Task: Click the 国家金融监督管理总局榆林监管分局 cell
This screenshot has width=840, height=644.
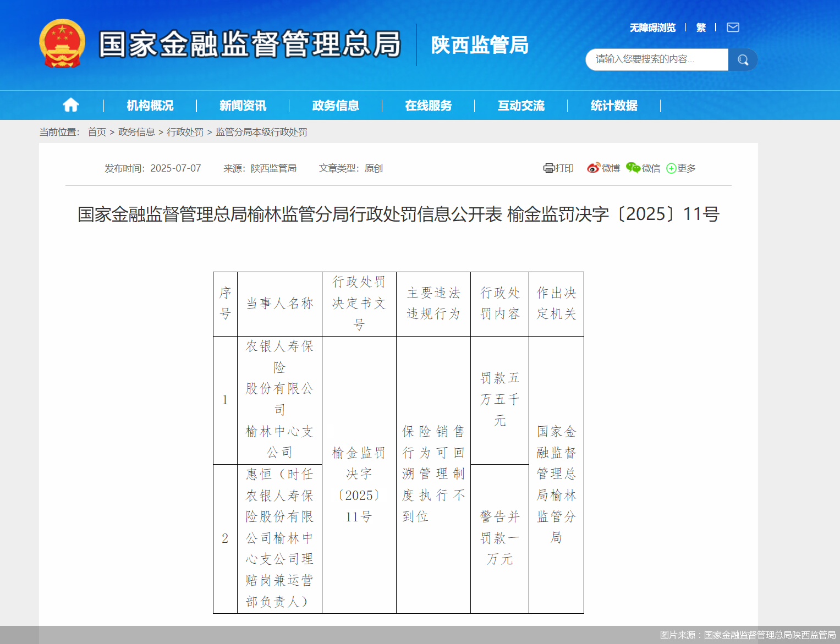Action: click(x=556, y=475)
